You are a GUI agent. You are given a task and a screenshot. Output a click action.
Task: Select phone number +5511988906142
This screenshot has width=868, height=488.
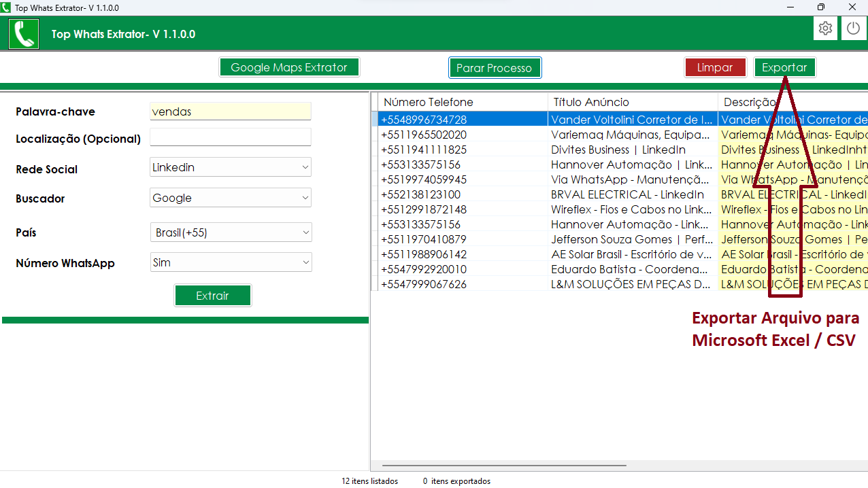click(424, 254)
